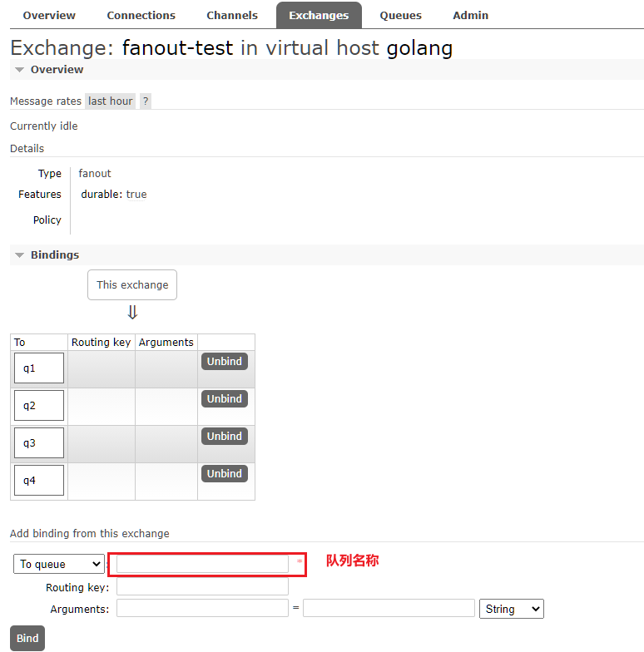Open queue q3 binding link
644x652 pixels.
[x=30, y=442]
